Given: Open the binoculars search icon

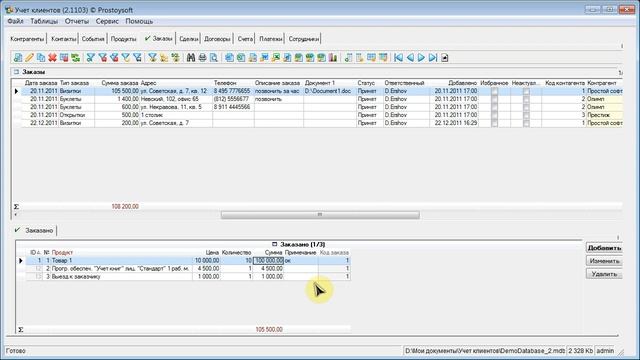Looking at the screenshot, I should pyautogui.click(x=191, y=58).
